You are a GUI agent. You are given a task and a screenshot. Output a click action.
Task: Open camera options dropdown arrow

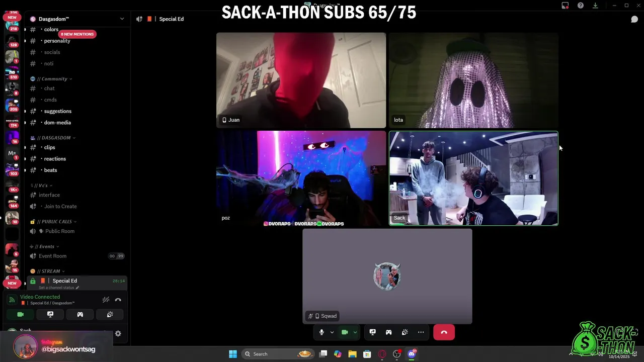point(355,332)
